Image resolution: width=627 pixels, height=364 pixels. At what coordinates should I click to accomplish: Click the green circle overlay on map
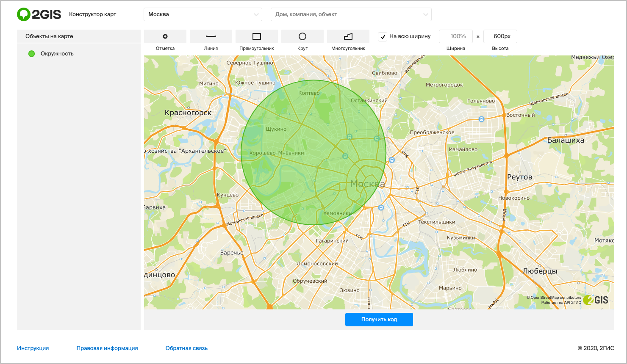tap(313, 152)
